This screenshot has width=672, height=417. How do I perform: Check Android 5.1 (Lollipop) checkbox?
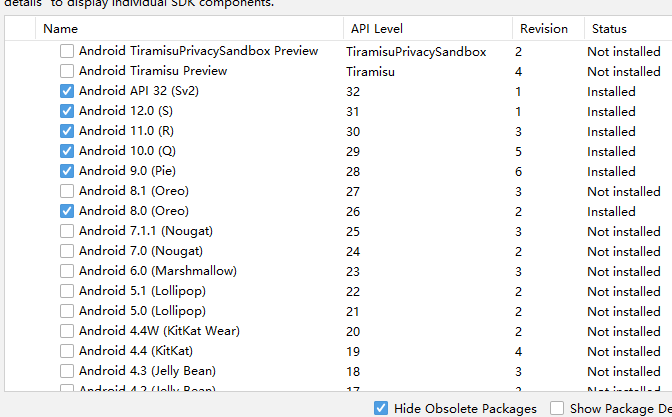coord(66,291)
